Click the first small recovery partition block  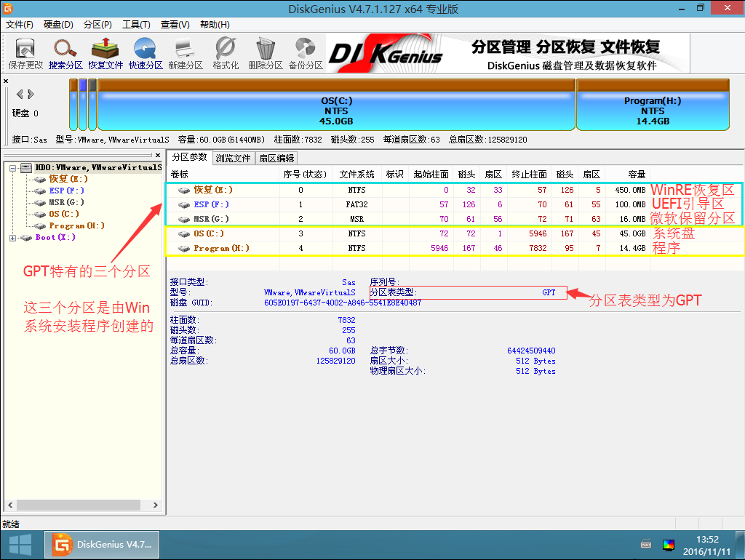[73, 105]
